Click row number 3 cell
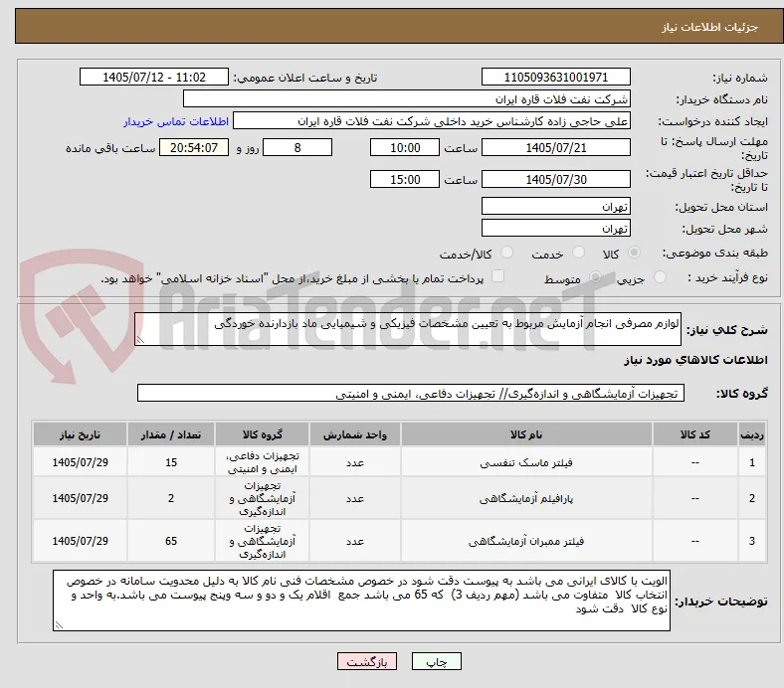 [751, 541]
